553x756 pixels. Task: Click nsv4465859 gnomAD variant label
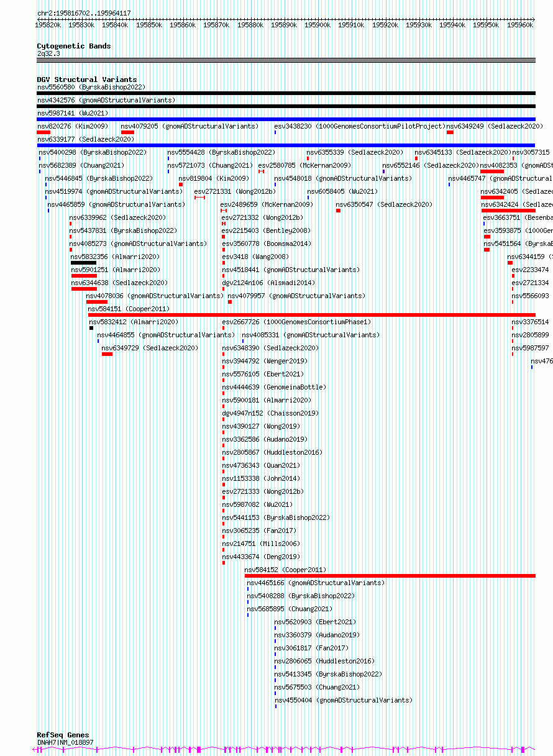tap(116, 204)
